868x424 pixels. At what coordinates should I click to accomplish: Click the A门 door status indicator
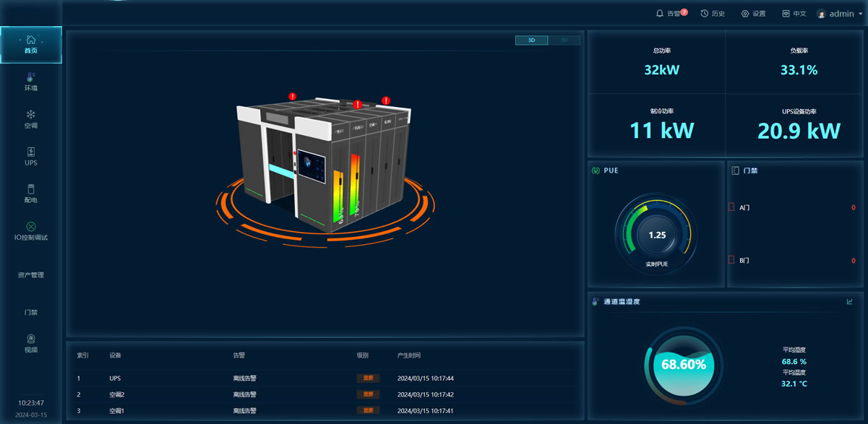[731, 207]
